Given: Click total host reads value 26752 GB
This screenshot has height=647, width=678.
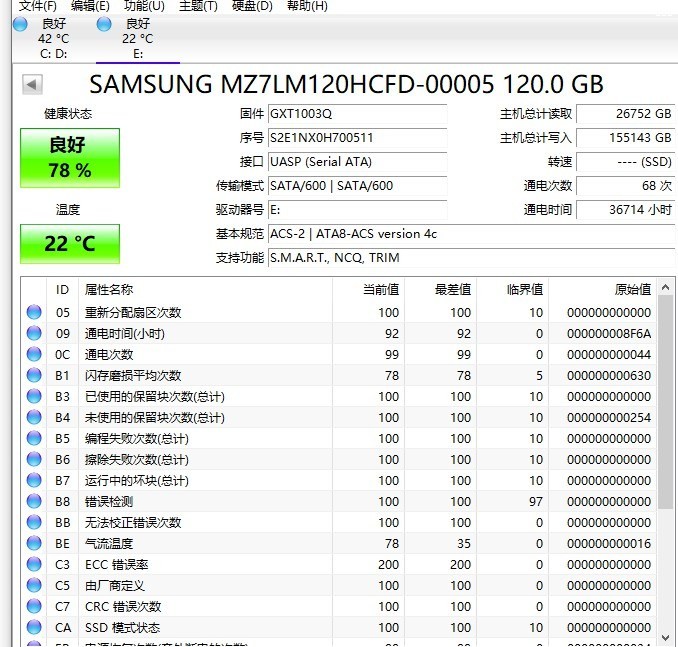Looking at the screenshot, I should click(x=625, y=114).
